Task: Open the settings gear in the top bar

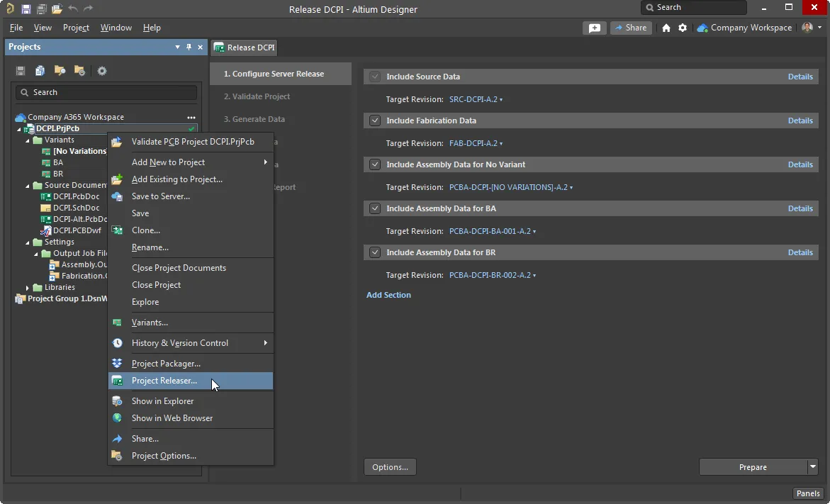Action: coord(683,28)
